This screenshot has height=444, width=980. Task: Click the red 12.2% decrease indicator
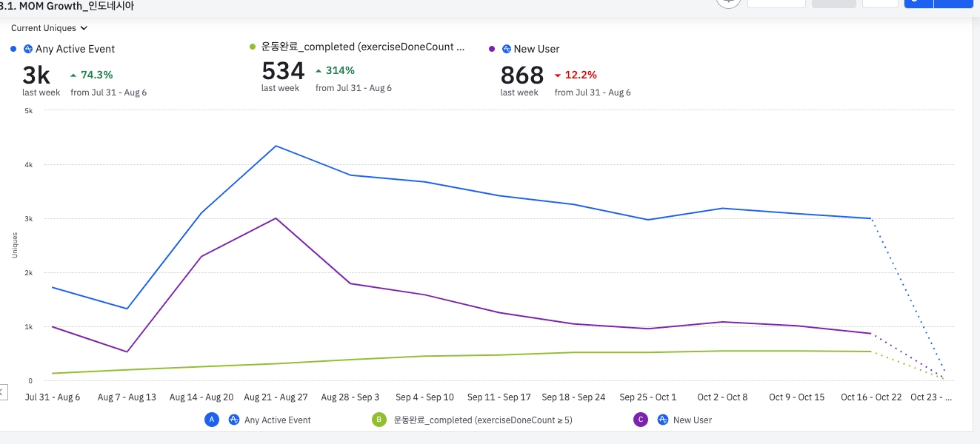[x=576, y=75]
